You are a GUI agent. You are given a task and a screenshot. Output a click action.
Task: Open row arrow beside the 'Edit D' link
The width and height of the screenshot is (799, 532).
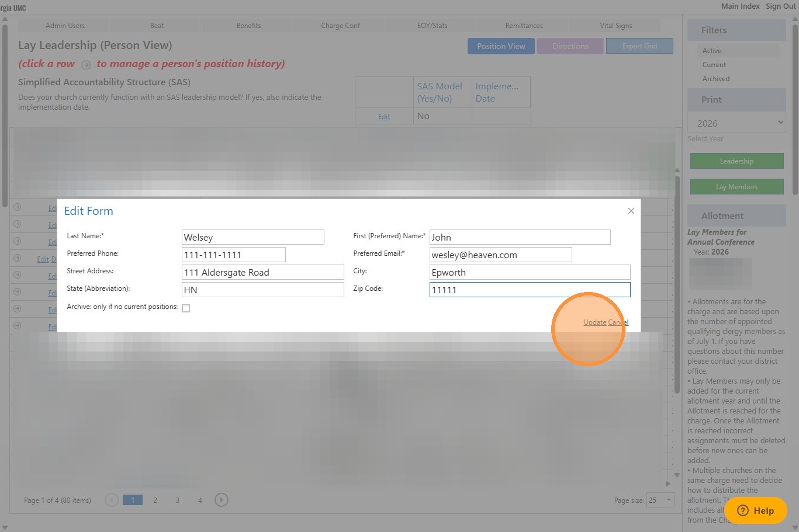[x=17, y=258]
